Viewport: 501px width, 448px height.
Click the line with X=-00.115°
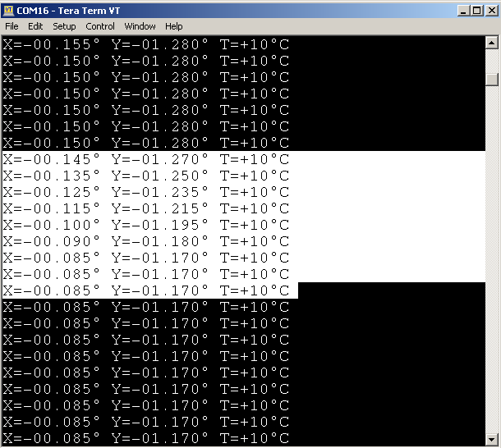(x=146, y=208)
